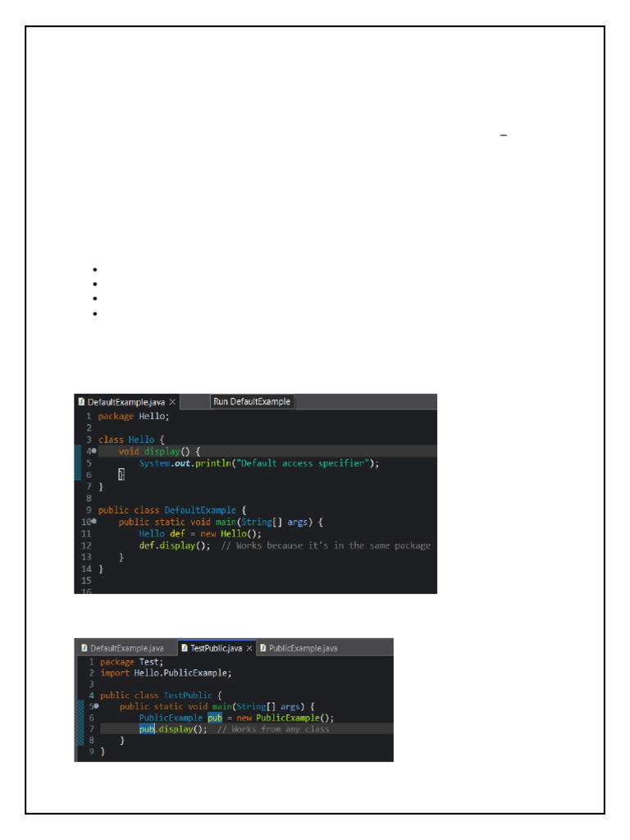Click Java file icon on upper DefaultExample.java tab
The height and width of the screenshot is (840, 630).
coord(81,402)
